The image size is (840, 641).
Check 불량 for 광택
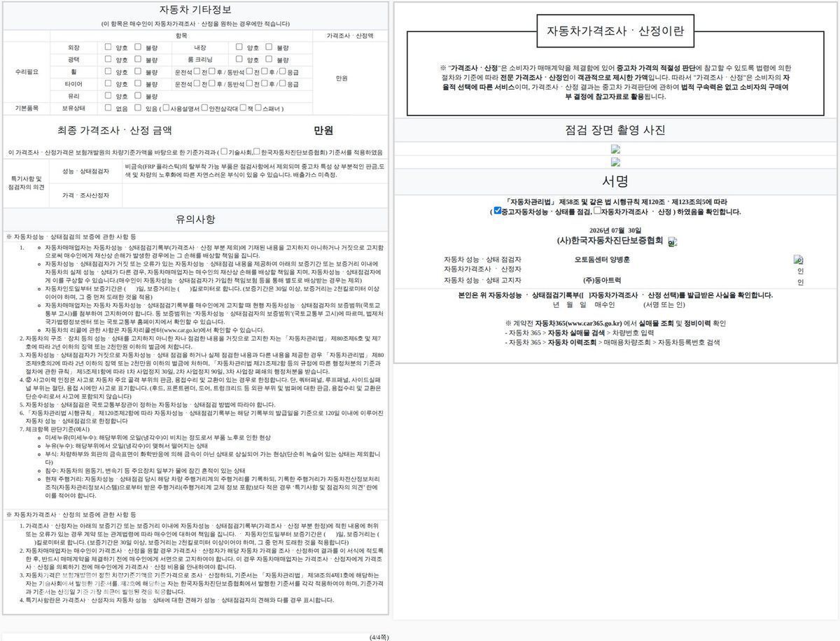(138, 59)
